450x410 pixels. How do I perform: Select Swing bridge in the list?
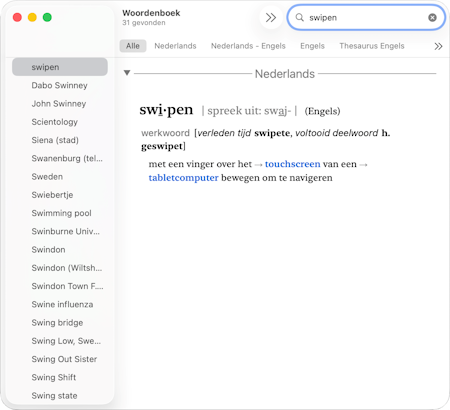pyautogui.click(x=60, y=323)
